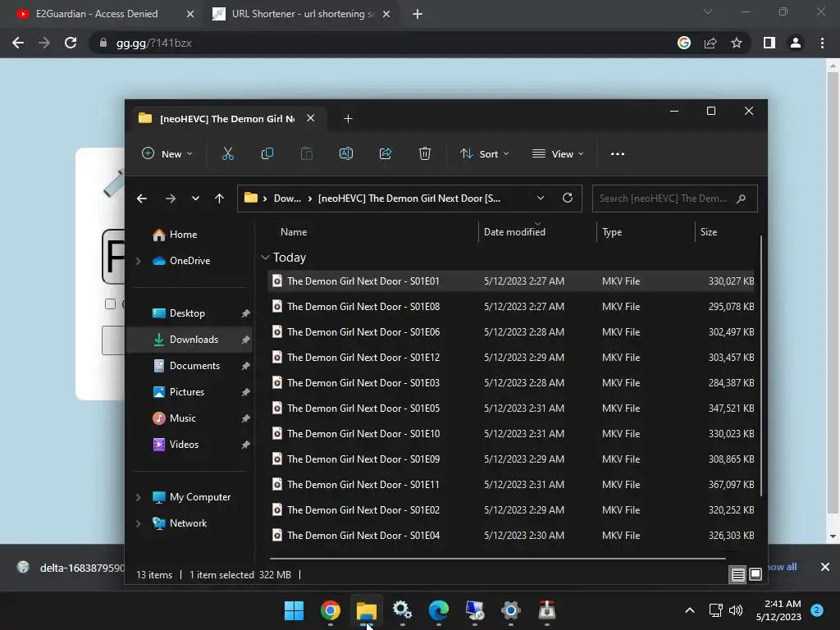This screenshot has width=840, height=630.
Task: Click the Explorer search magnifier icon
Action: [741, 199]
